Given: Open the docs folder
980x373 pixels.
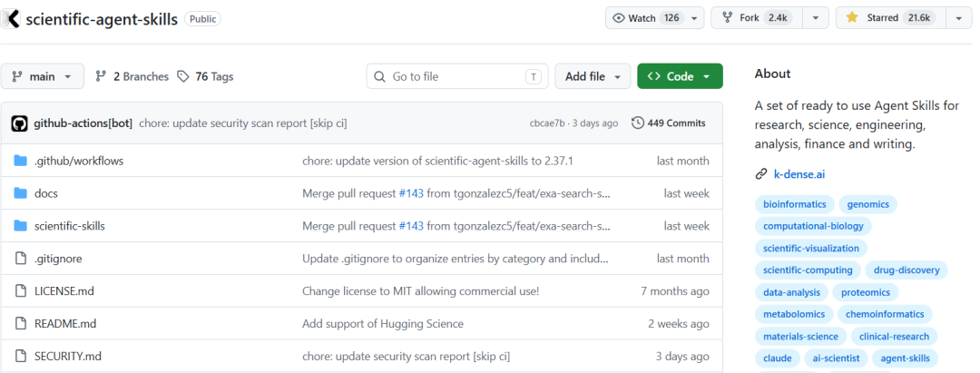Looking at the screenshot, I should (45, 193).
